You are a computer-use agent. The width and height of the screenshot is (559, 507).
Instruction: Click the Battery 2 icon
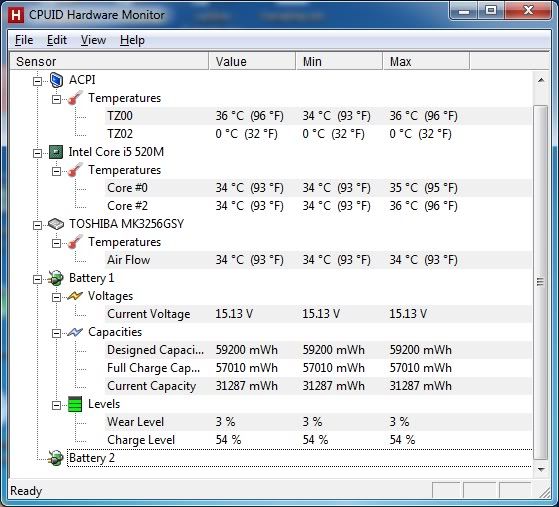56,458
